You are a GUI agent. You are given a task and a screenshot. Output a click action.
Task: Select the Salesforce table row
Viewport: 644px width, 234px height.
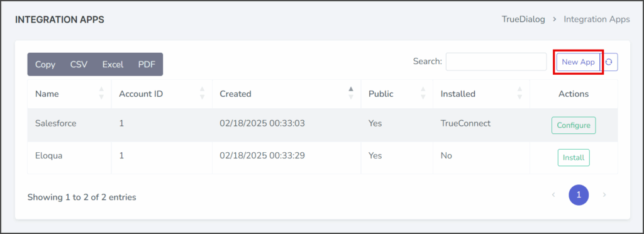point(323,125)
